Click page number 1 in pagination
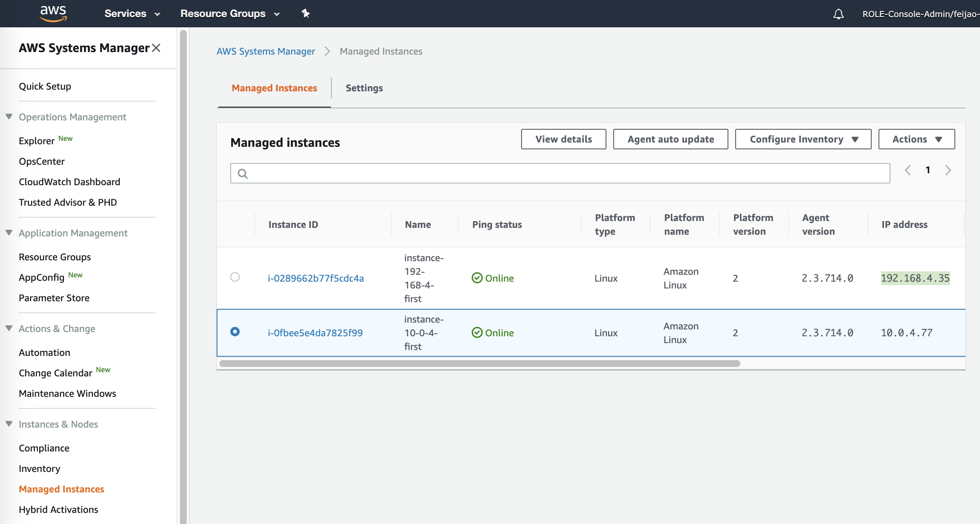 tap(928, 170)
